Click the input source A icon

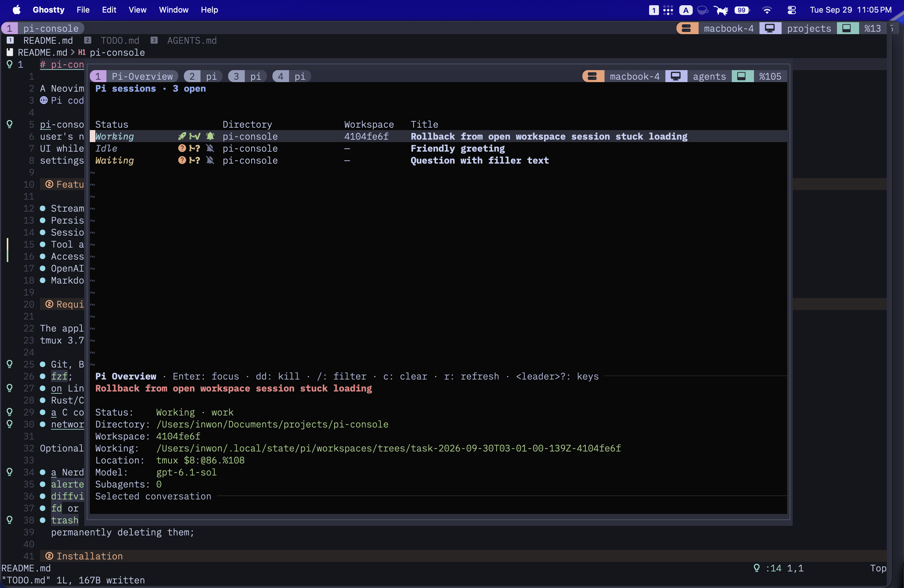[686, 10]
